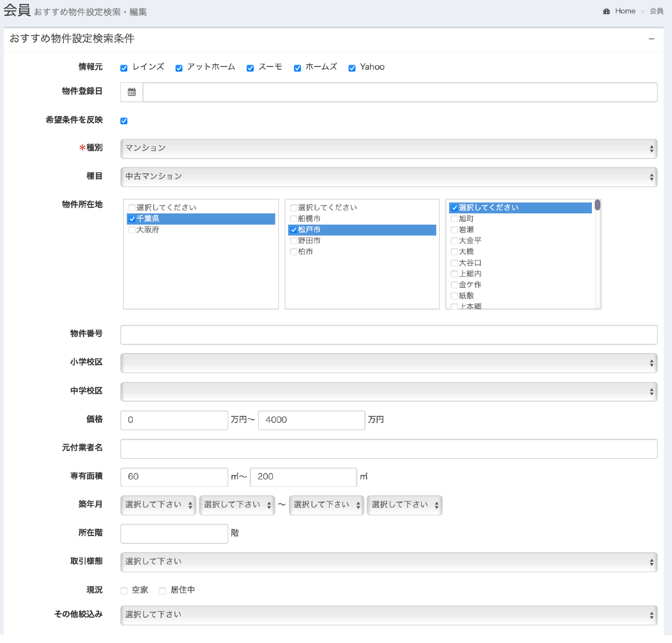Click the minimum 価格 field showing 0
Viewport: 672px width, 643px height.
tap(174, 420)
